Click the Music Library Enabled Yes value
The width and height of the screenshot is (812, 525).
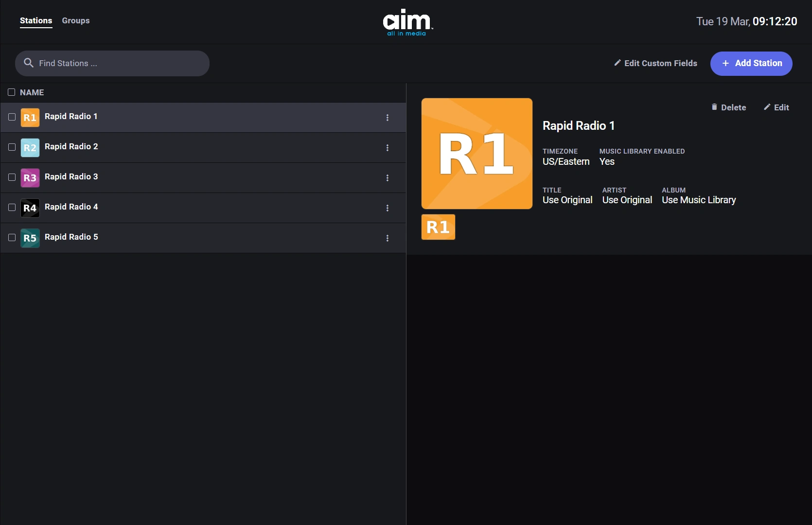(x=607, y=161)
